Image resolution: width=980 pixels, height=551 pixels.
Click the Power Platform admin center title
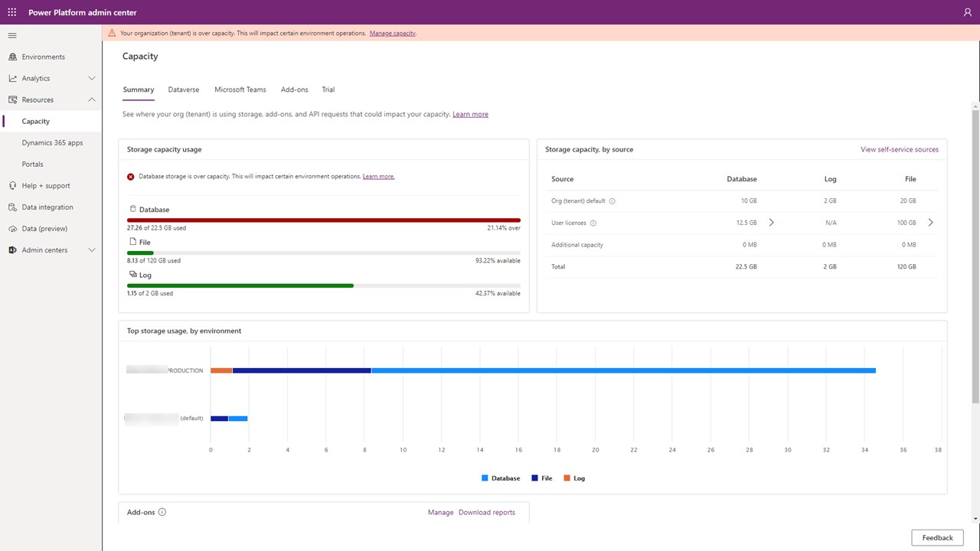(83, 12)
